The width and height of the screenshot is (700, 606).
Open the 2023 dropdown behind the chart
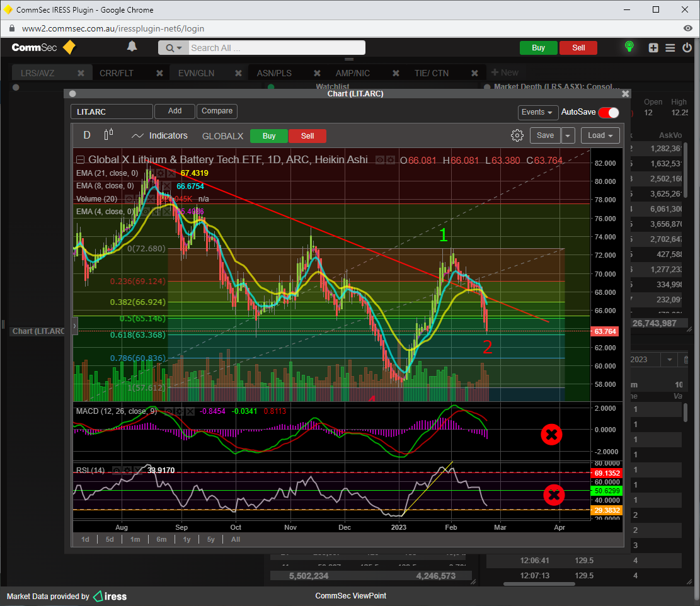click(x=669, y=360)
